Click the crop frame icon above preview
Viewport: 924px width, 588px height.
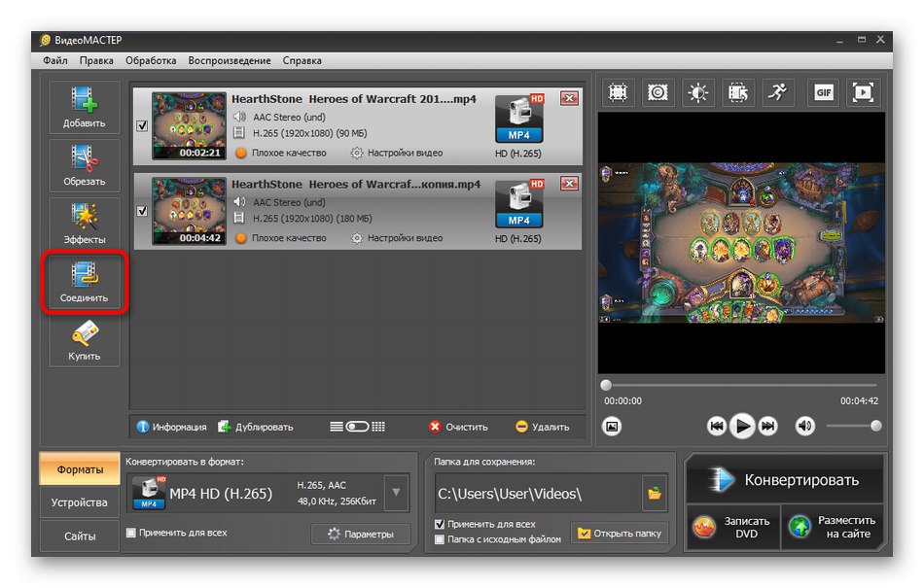pyautogui.click(x=618, y=92)
